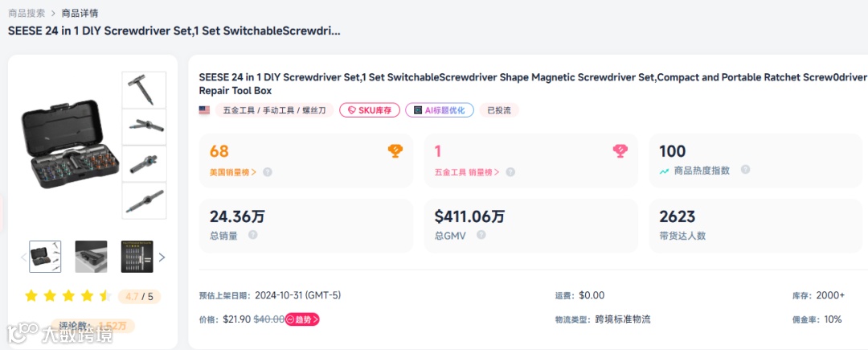Click help icon next to 美国销量榜
This screenshot has height=350, width=868.
(268, 172)
